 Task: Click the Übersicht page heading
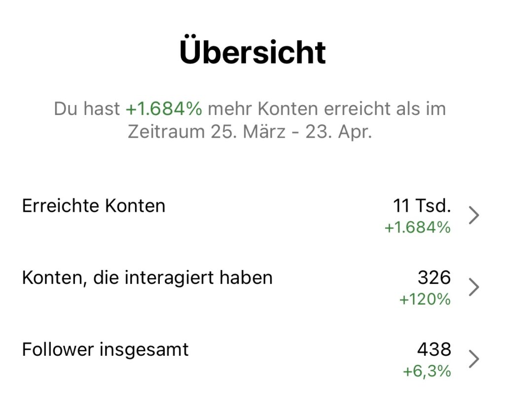252,52
